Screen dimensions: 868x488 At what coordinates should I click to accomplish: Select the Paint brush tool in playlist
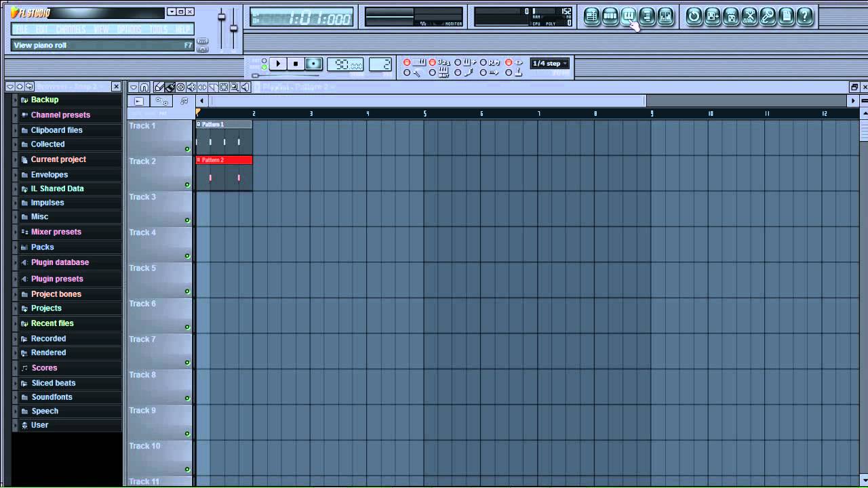tap(170, 87)
